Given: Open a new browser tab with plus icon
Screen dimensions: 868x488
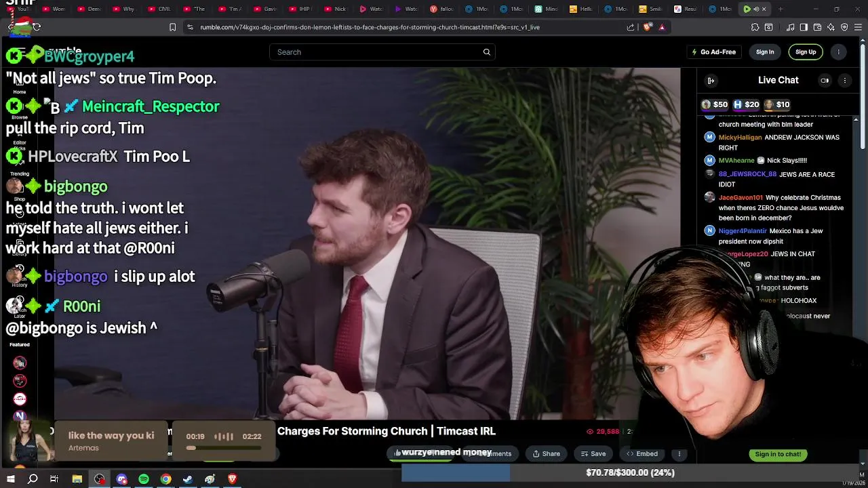Looking at the screenshot, I should (x=781, y=9).
